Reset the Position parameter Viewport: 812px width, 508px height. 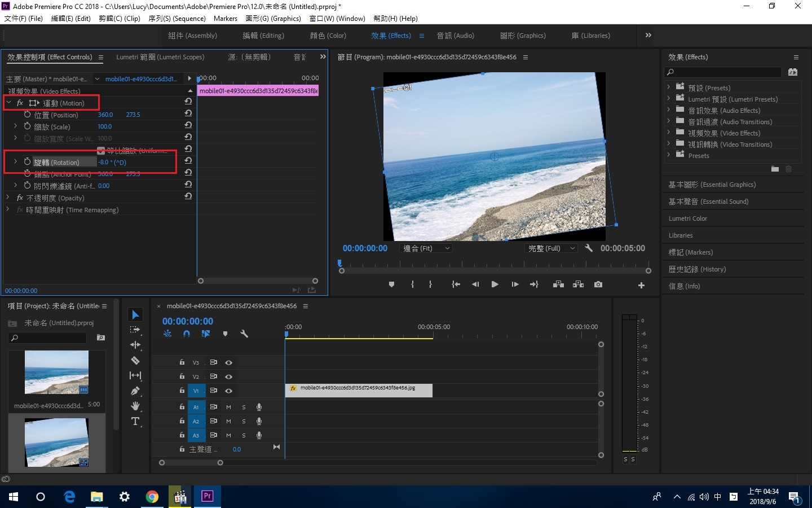[188, 113]
